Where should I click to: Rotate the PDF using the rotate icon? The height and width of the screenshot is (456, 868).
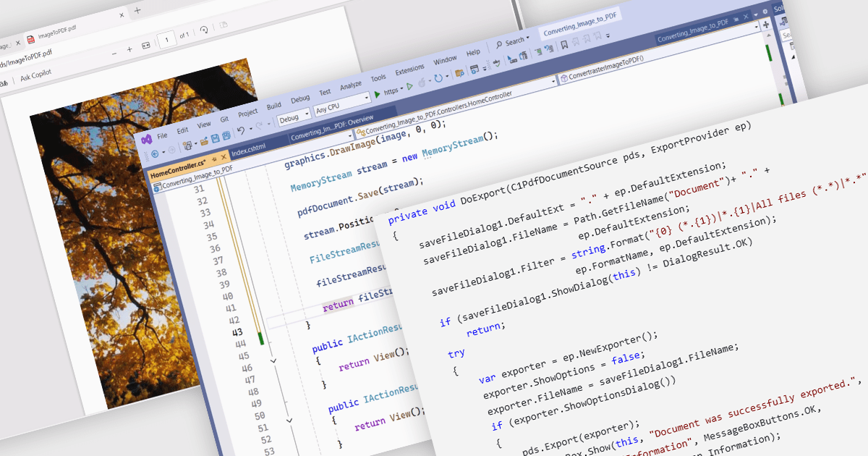205,30
